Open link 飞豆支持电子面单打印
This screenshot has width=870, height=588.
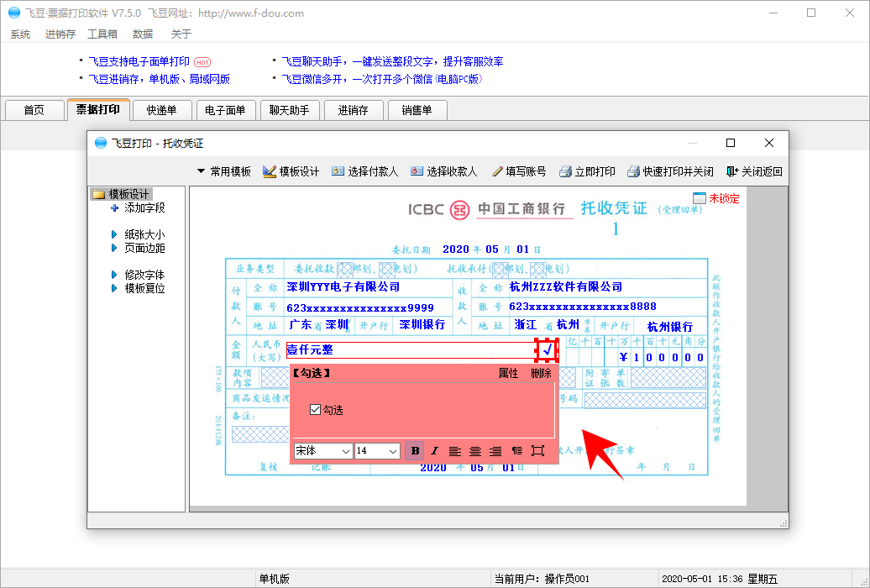pos(139,61)
